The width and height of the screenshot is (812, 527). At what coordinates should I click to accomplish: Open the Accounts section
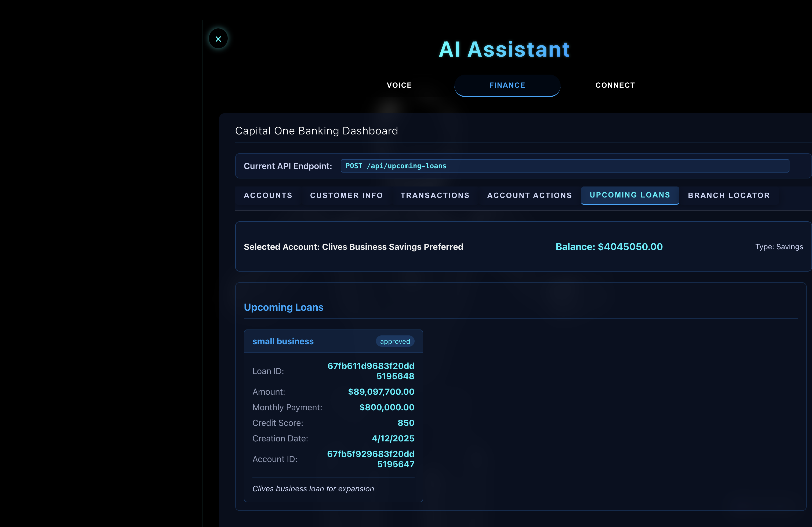[268, 195]
